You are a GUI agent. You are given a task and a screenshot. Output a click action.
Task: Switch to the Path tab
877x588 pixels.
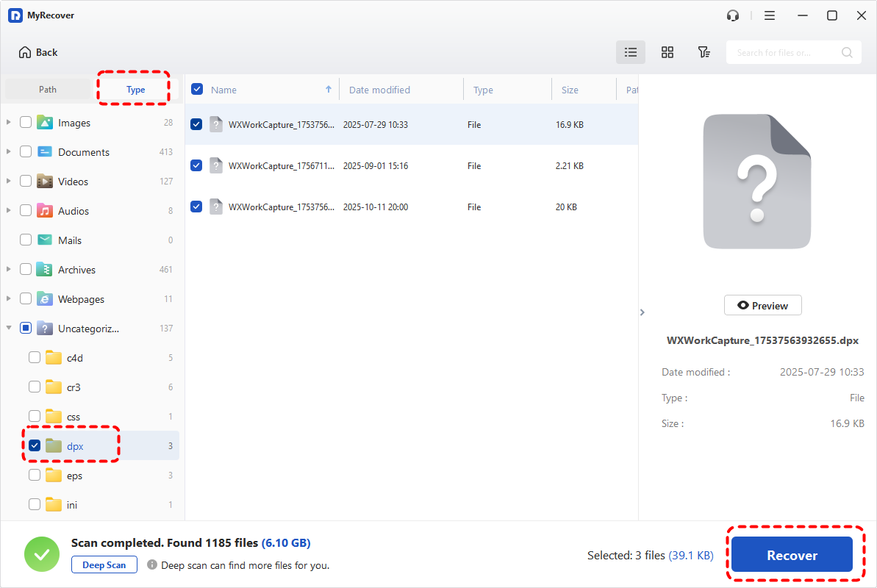(48, 90)
